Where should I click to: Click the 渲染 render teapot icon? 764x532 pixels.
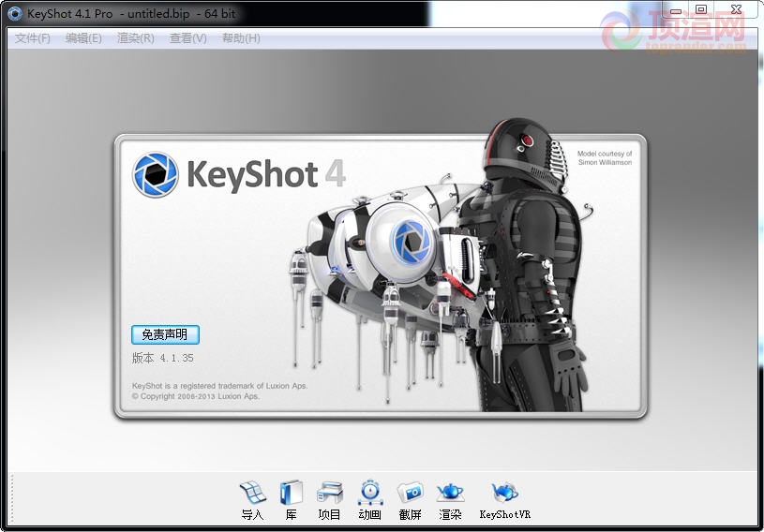click(x=450, y=500)
